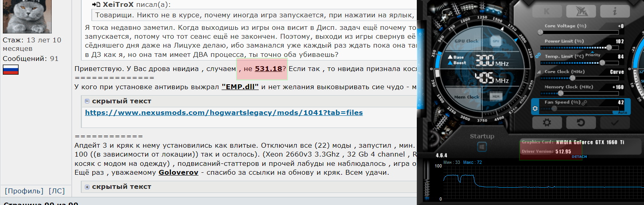Open the OC Scanner jet icon
The image size is (644, 205).
click(581, 11)
